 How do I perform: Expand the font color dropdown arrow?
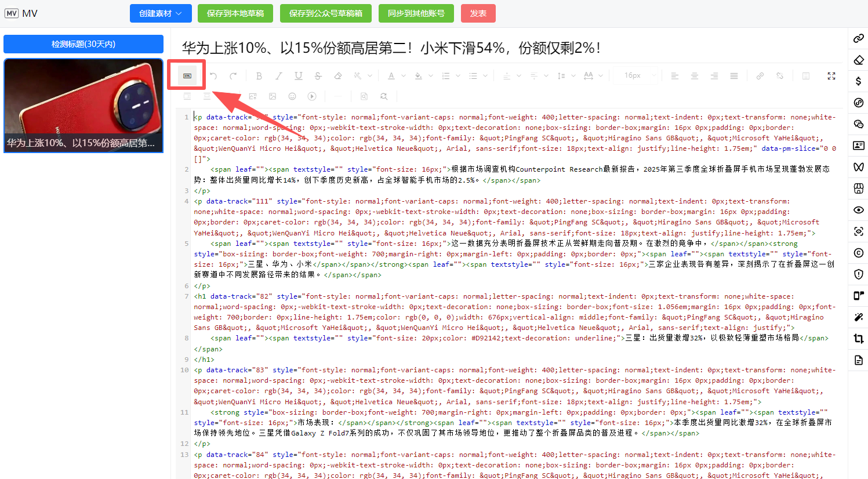point(404,76)
